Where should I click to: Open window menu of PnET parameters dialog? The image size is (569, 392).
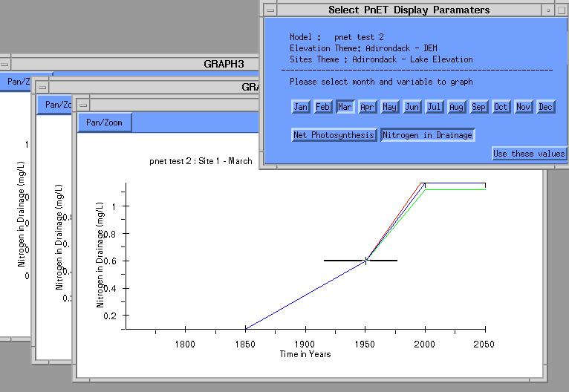pyautogui.click(x=270, y=10)
